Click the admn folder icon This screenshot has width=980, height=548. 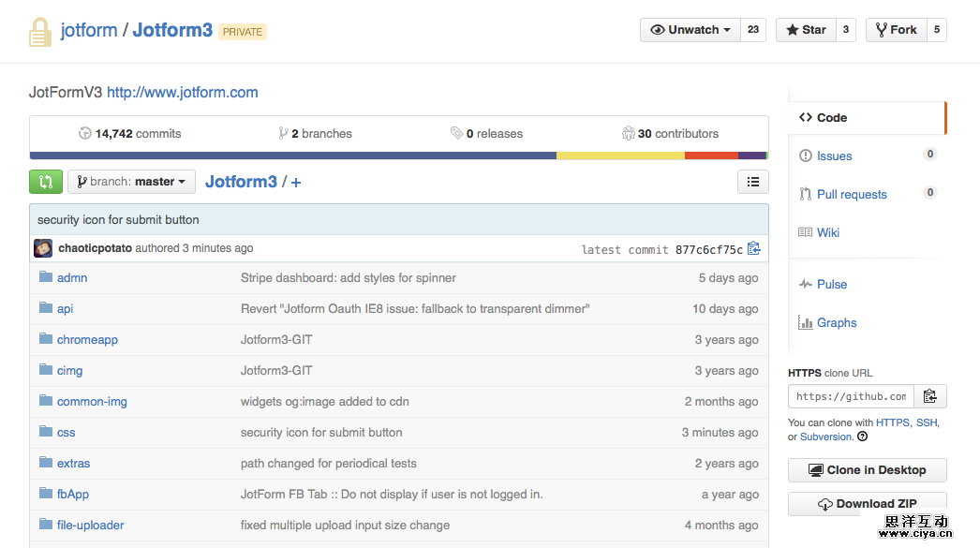46,277
